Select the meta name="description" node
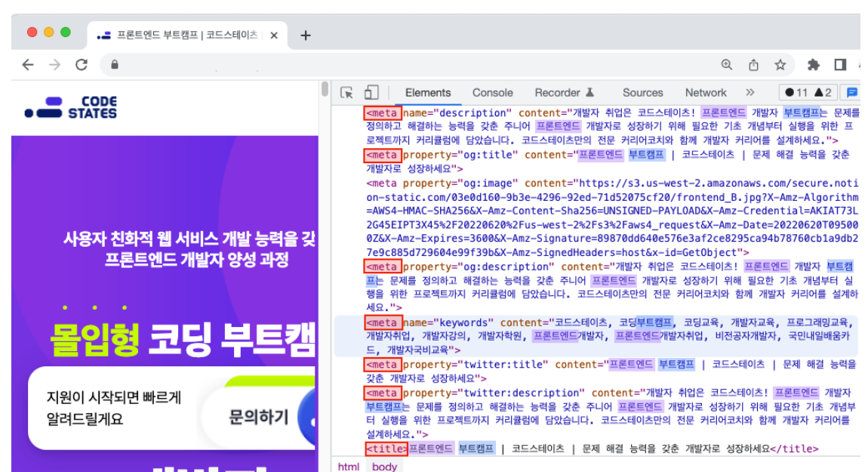The width and height of the screenshot is (868, 472). coord(611,127)
